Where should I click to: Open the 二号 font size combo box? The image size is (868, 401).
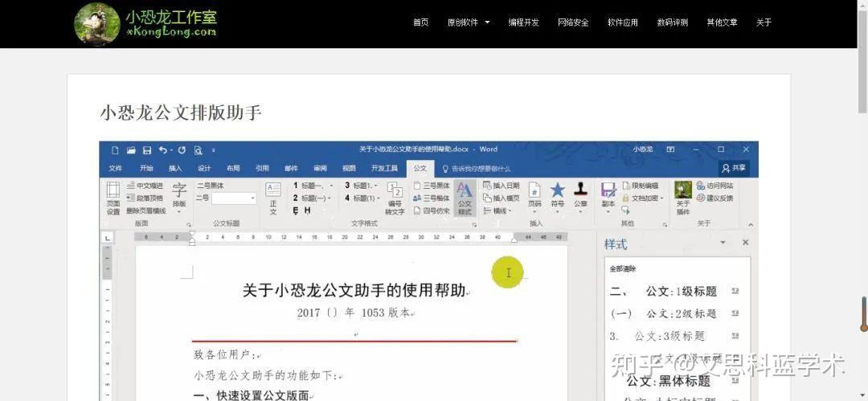[234, 198]
